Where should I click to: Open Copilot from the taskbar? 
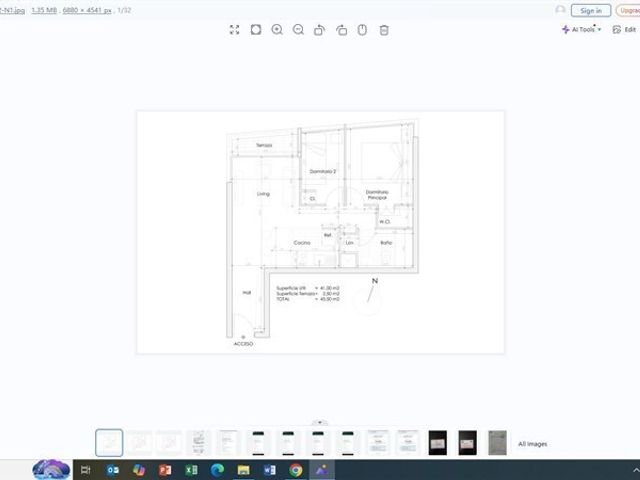(x=139, y=470)
